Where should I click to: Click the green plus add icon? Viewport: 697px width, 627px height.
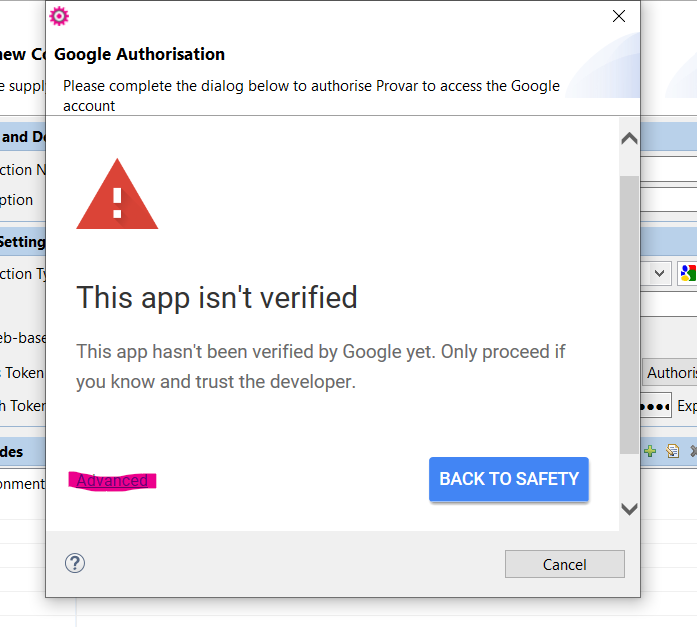coord(650,451)
